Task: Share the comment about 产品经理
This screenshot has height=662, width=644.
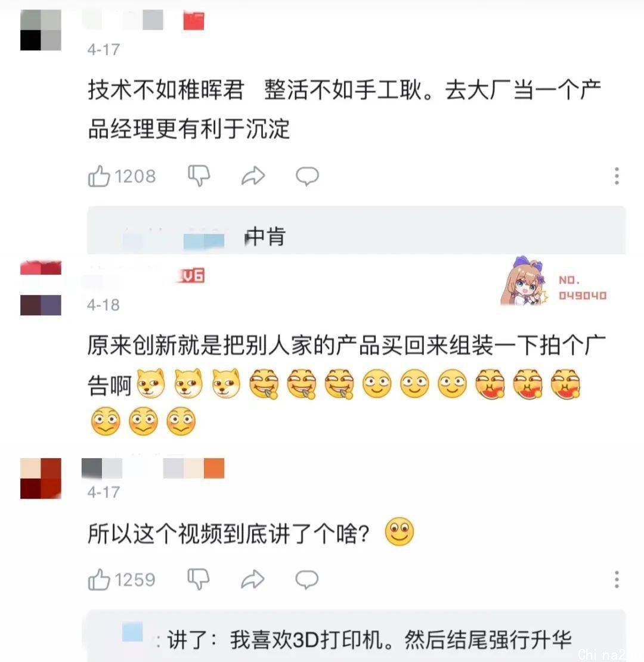Action: coord(253,176)
